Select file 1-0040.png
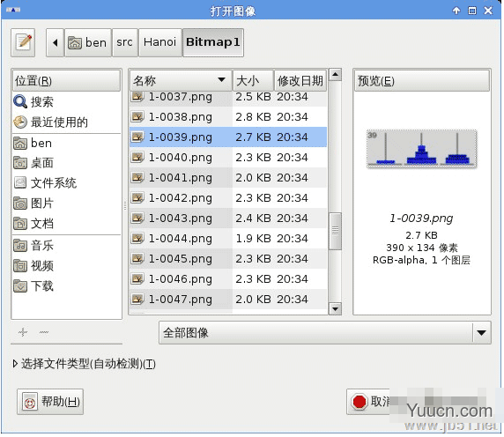The width and height of the screenshot is (504, 437). 228,158
